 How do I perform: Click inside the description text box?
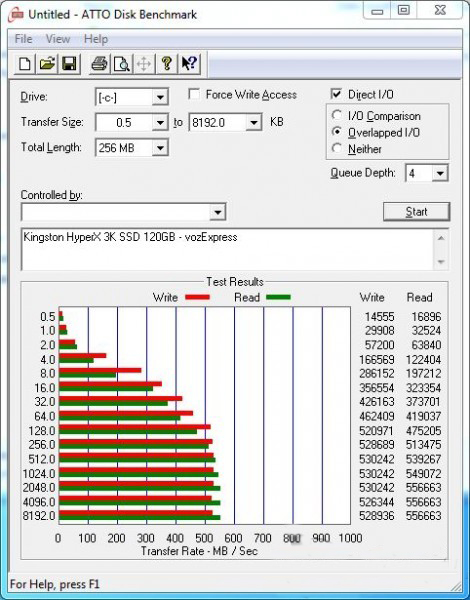[228, 249]
